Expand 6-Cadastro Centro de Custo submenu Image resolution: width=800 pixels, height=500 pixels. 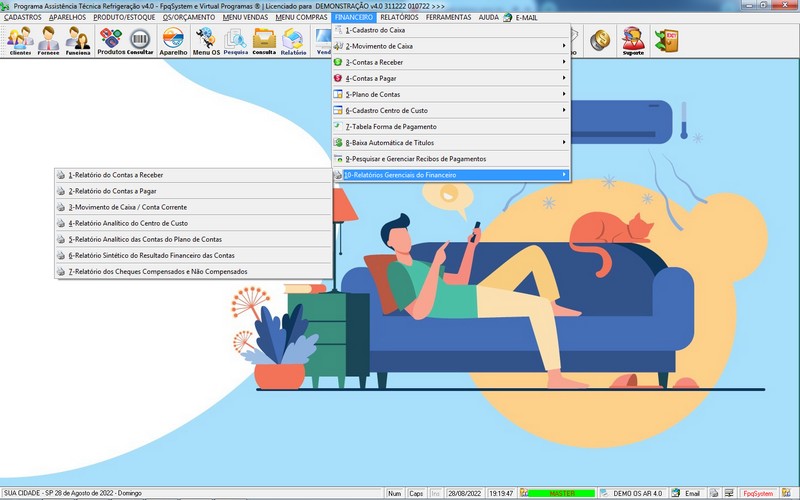[451, 110]
